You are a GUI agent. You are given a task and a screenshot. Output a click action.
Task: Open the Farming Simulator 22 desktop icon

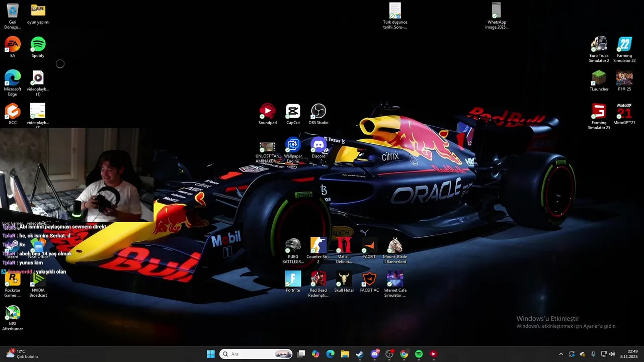tap(624, 50)
